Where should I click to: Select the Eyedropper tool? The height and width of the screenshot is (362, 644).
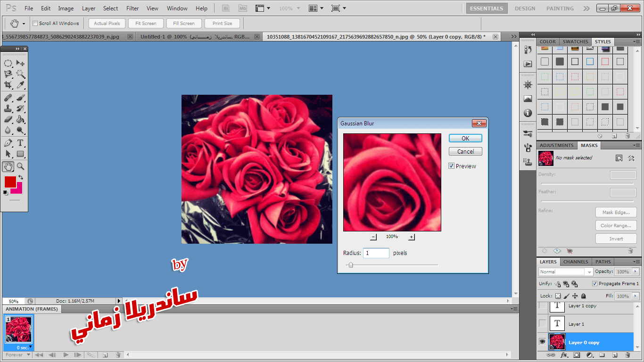coord(20,85)
